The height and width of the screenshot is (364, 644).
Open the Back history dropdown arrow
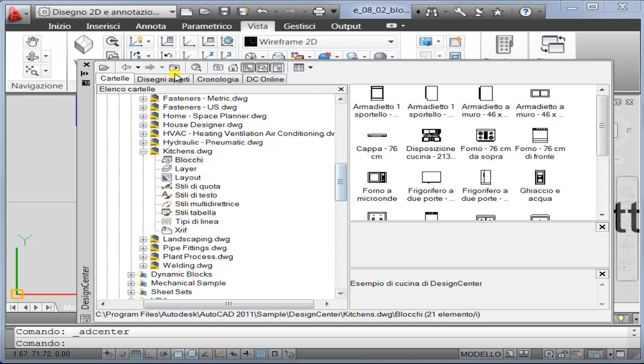[x=138, y=67]
